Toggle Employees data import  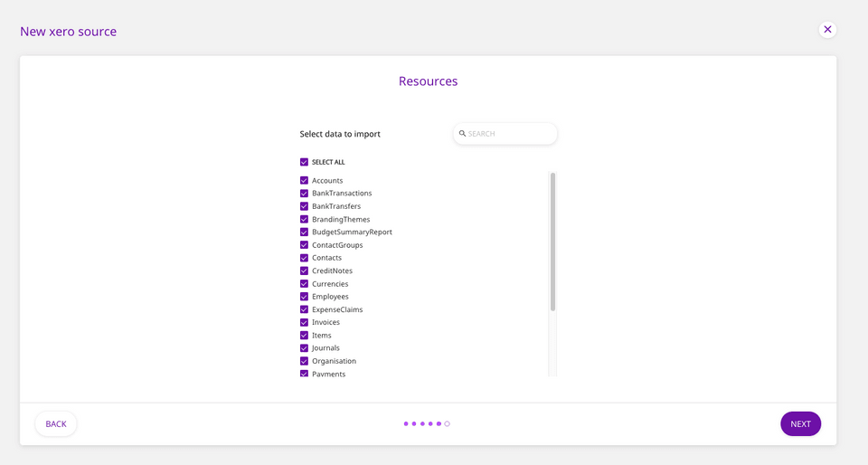tap(304, 297)
